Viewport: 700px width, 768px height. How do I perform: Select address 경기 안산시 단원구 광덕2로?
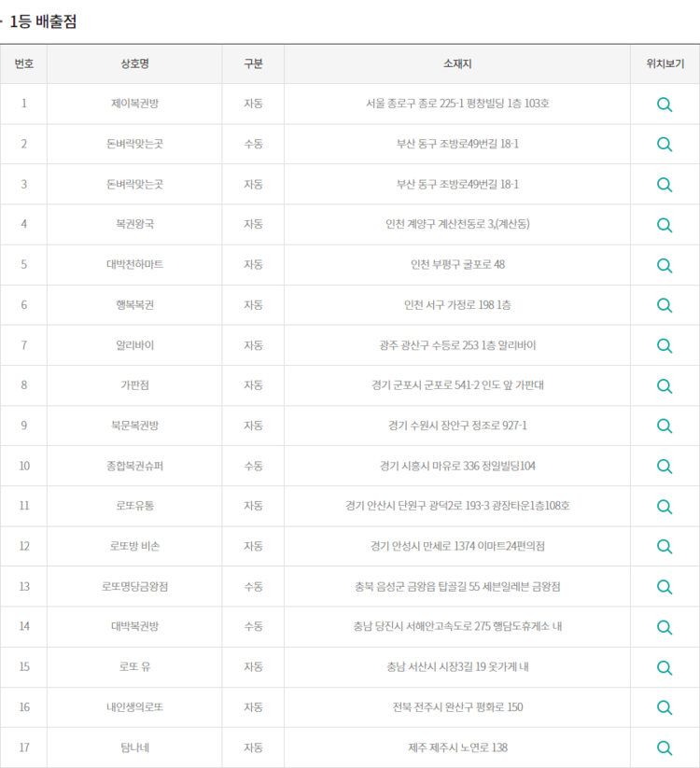pyautogui.click(x=404, y=506)
